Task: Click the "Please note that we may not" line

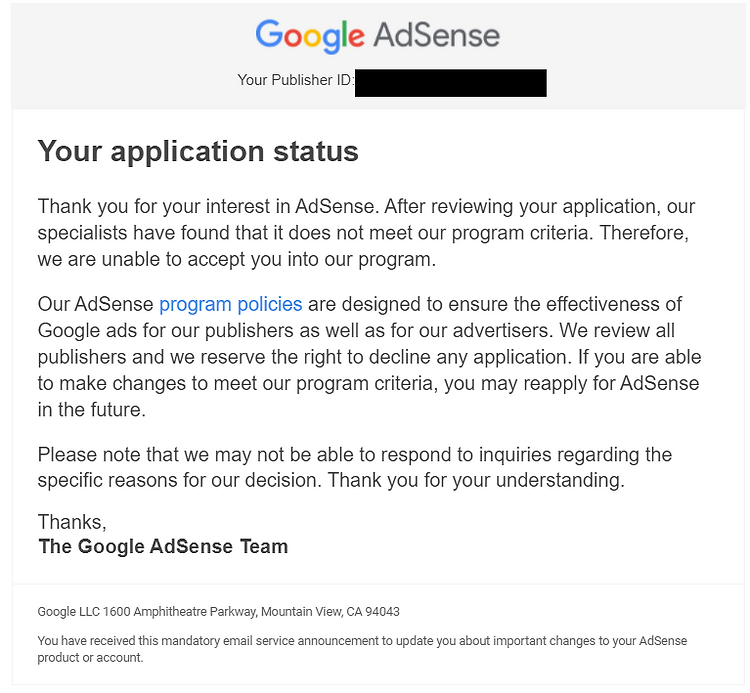Action: (355, 454)
